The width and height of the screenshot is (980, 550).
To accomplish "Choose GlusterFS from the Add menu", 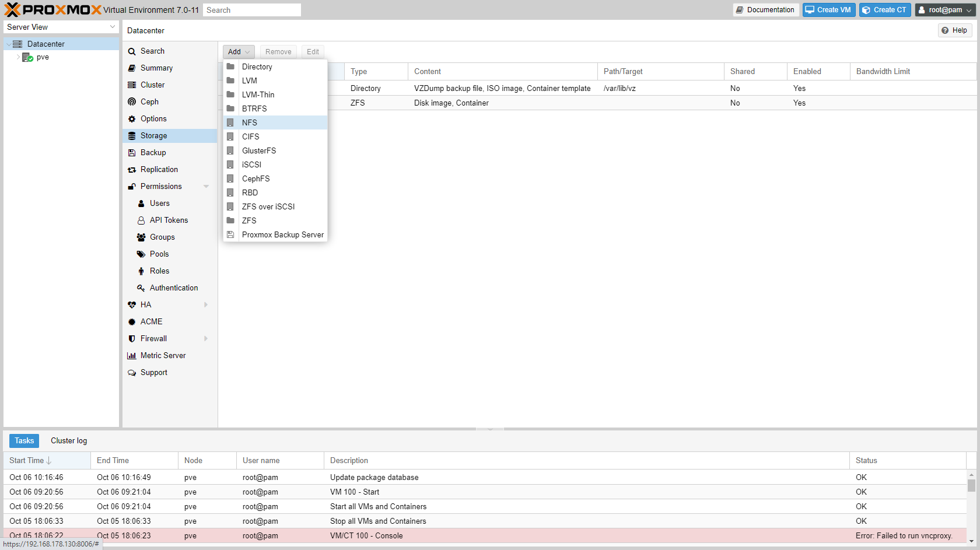I will [275, 151].
